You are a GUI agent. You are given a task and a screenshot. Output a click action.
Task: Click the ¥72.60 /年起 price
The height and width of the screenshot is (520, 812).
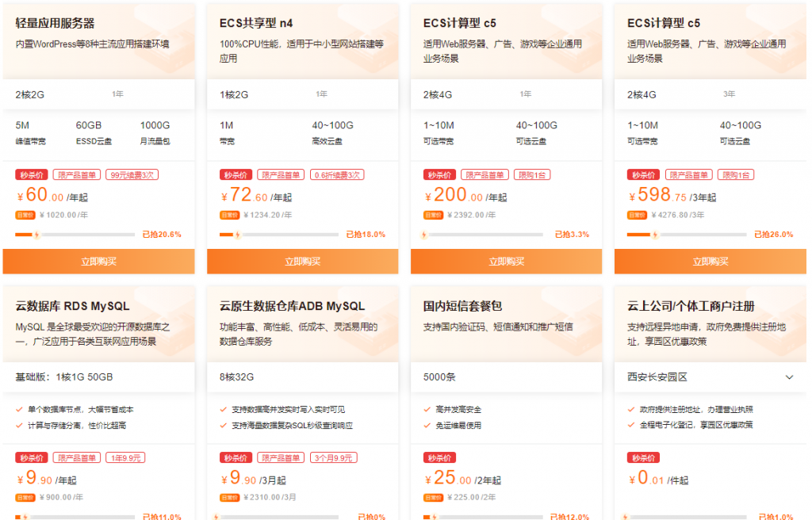pos(256,195)
